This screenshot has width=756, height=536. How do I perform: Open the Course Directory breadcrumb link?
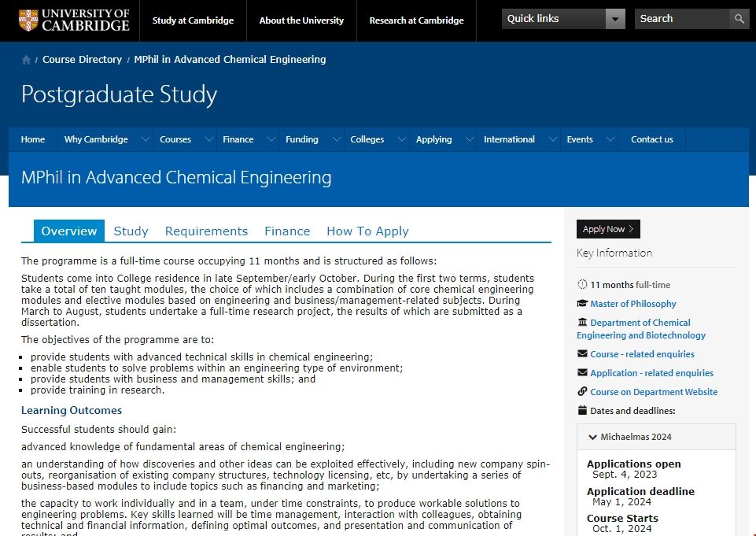pos(82,59)
